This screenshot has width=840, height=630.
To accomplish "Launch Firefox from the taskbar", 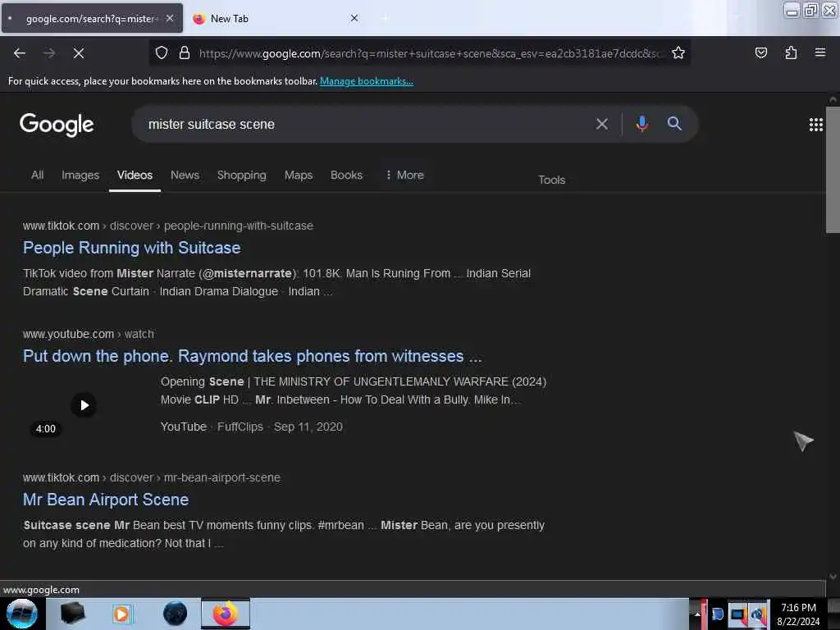I will [226, 614].
